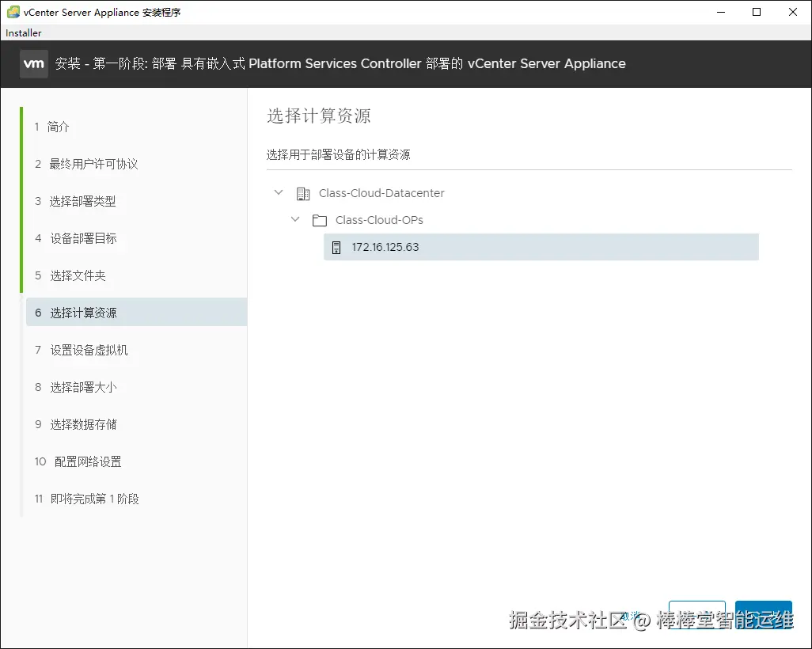Image resolution: width=812 pixels, height=649 pixels.
Task: Select the Class-Cloud-Datacenter label
Action: tap(381, 193)
